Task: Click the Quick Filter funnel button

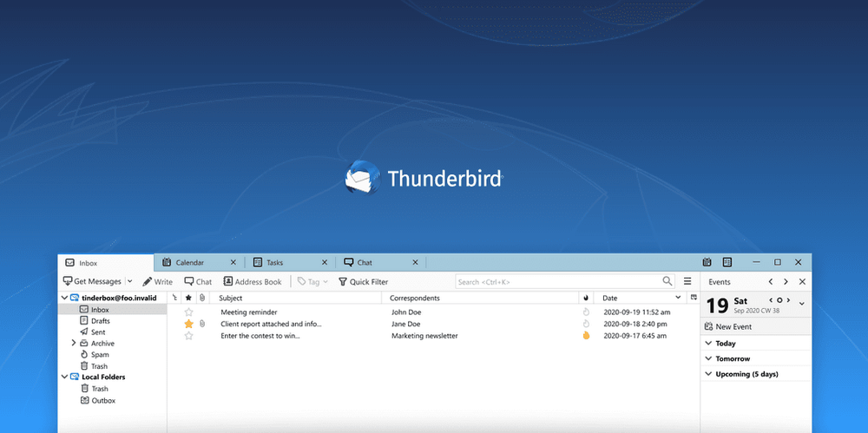Action: tap(363, 281)
